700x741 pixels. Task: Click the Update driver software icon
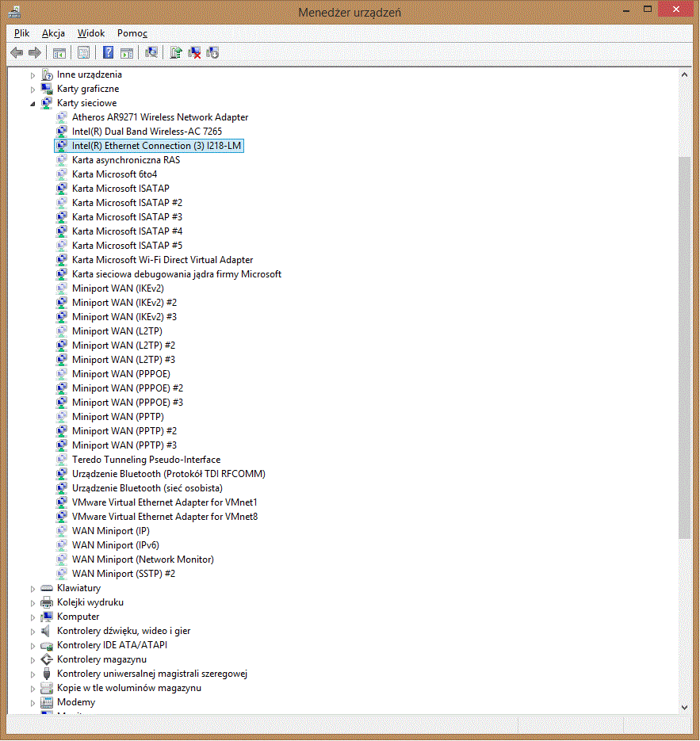point(176,52)
